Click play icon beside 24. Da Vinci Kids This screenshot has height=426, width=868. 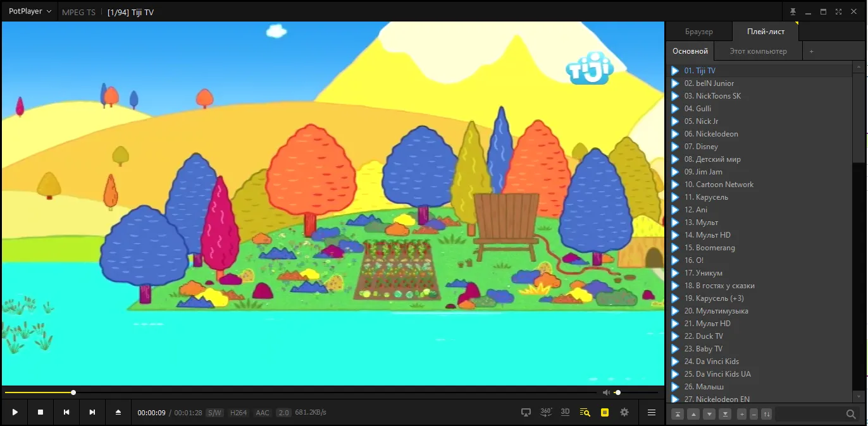click(x=675, y=362)
